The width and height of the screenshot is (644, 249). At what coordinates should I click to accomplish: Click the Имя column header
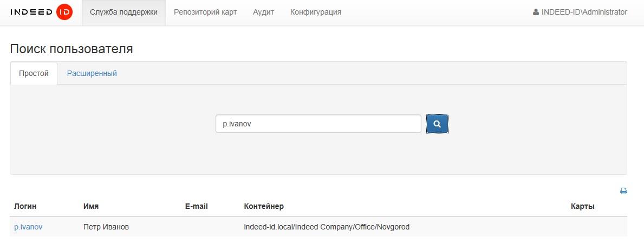tap(91, 206)
